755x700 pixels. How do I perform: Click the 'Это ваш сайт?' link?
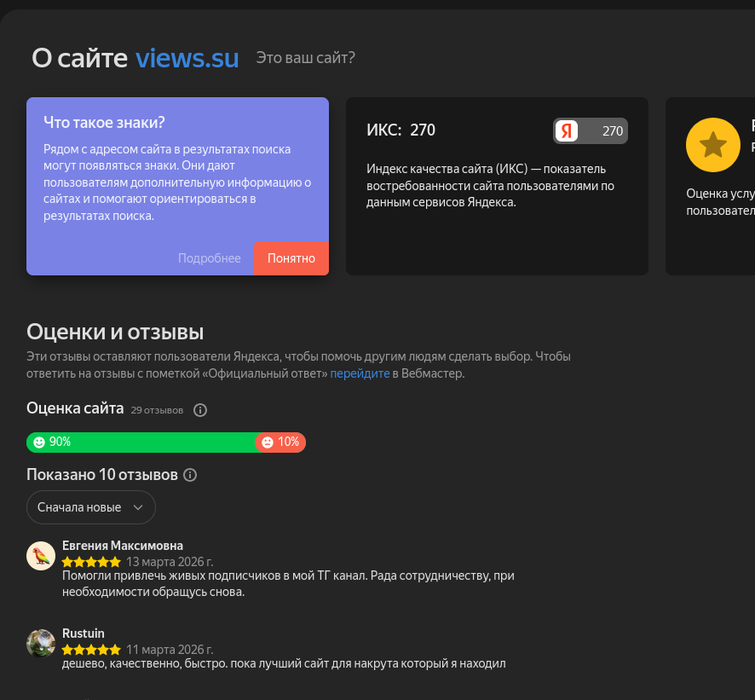coord(305,58)
